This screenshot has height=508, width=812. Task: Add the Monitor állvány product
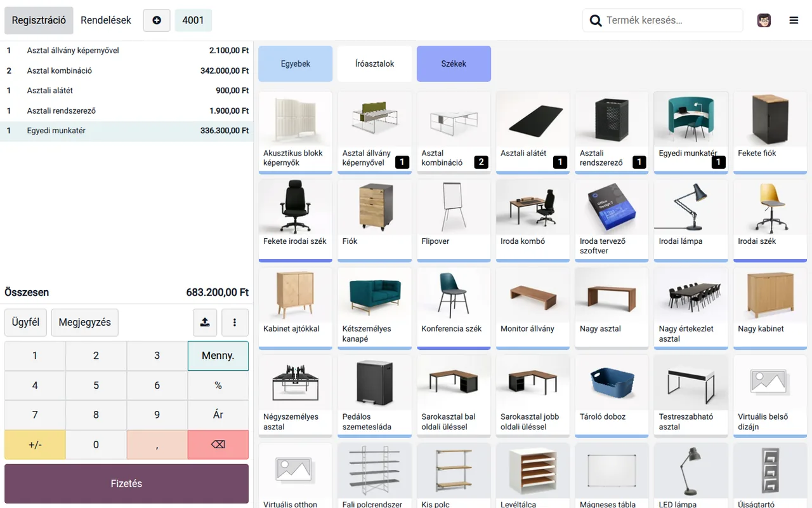click(533, 309)
